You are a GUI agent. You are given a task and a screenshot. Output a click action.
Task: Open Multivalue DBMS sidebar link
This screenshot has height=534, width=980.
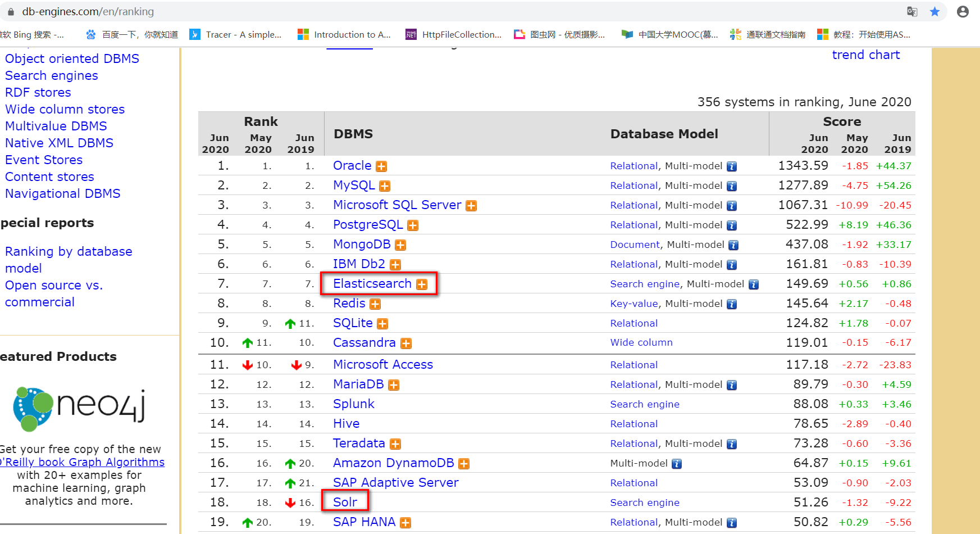56,126
